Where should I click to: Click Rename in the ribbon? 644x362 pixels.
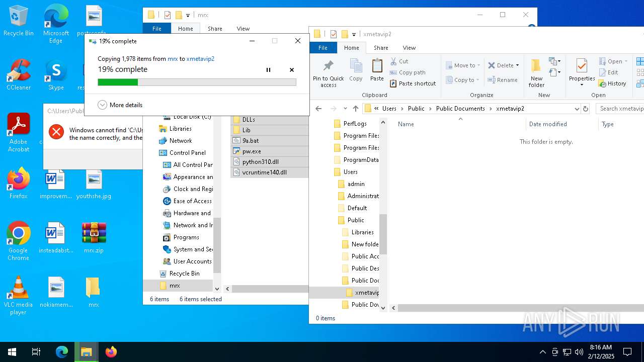pos(503,80)
